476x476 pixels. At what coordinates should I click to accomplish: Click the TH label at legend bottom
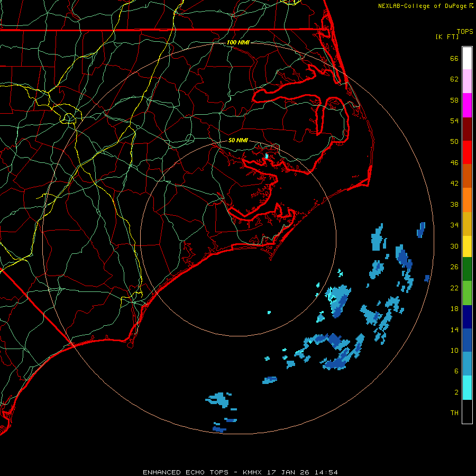(454, 413)
